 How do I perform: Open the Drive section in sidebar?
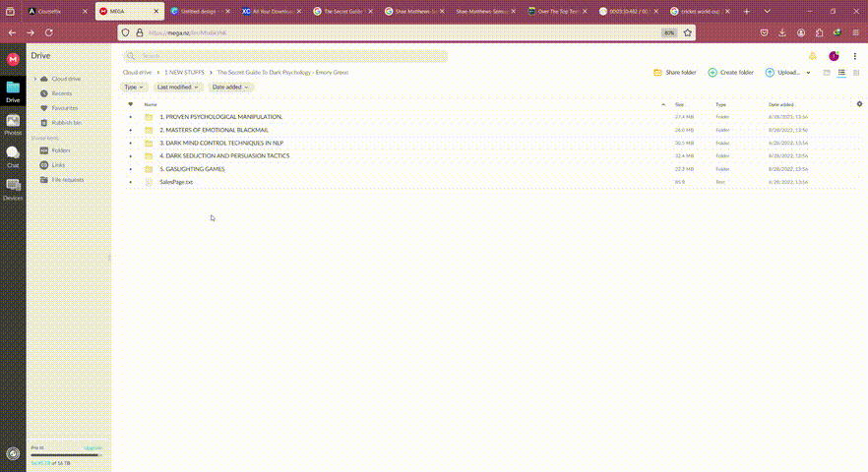click(x=13, y=91)
